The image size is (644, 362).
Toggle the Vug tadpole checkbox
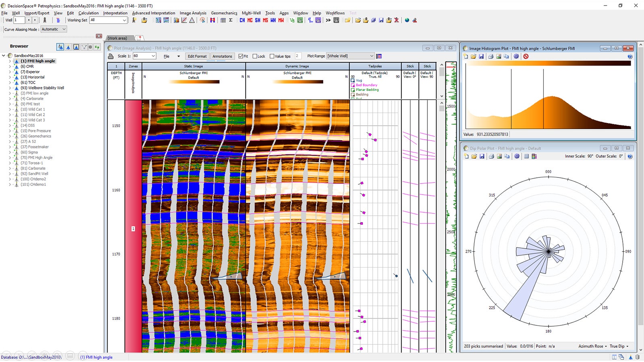[353, 80]
